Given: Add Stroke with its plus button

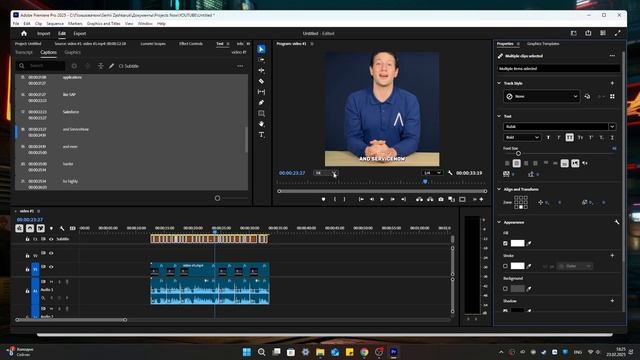Looking at the screenshot, I should click(612, 256).
